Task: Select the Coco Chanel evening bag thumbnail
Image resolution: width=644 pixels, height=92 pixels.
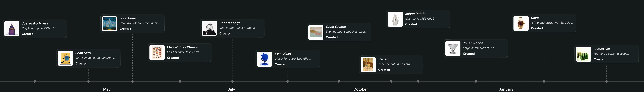Action: [x=316, y=32]
